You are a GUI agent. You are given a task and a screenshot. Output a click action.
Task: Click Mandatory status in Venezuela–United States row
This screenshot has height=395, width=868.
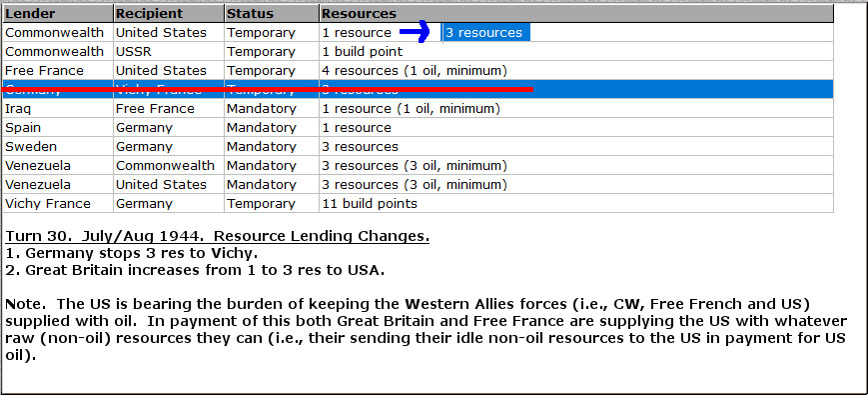pyautogui.click(x=272, y=184)
